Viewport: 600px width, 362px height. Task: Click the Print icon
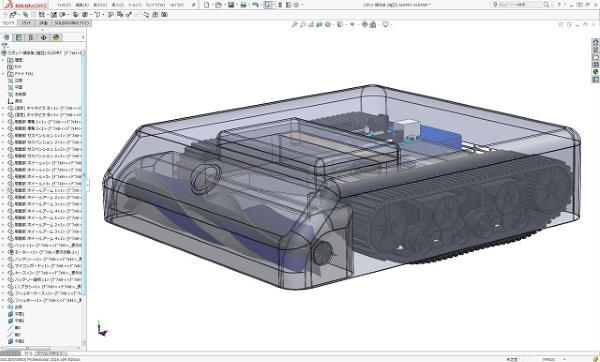tap(243, 5)
